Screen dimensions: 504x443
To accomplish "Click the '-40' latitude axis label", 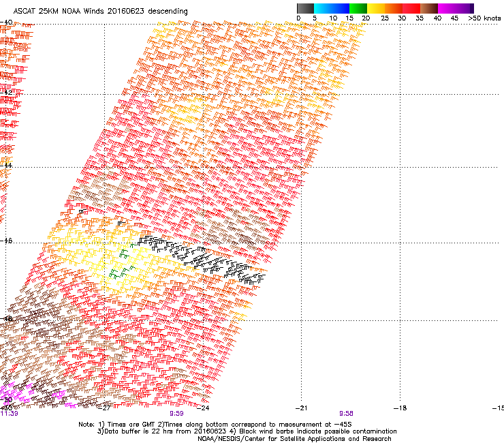I will point(6,22).
